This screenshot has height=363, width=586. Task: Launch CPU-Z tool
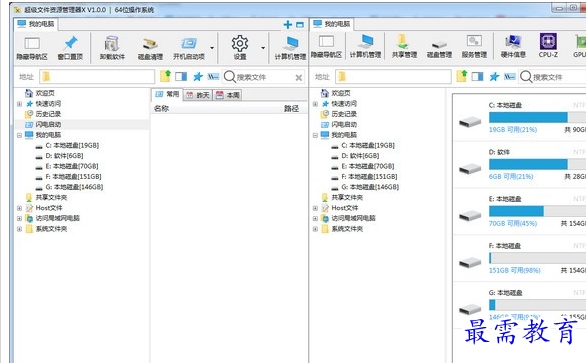click(548, 46)
